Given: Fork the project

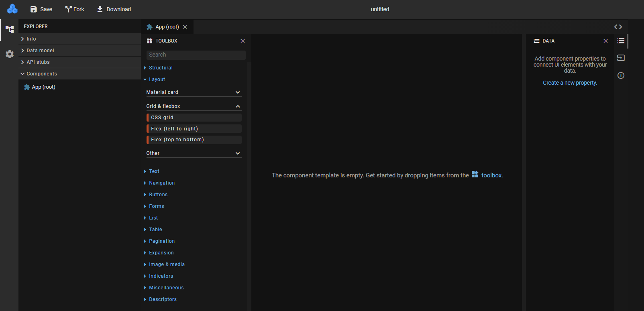Looking at the screenshot, I should click(x=75, y=9).
